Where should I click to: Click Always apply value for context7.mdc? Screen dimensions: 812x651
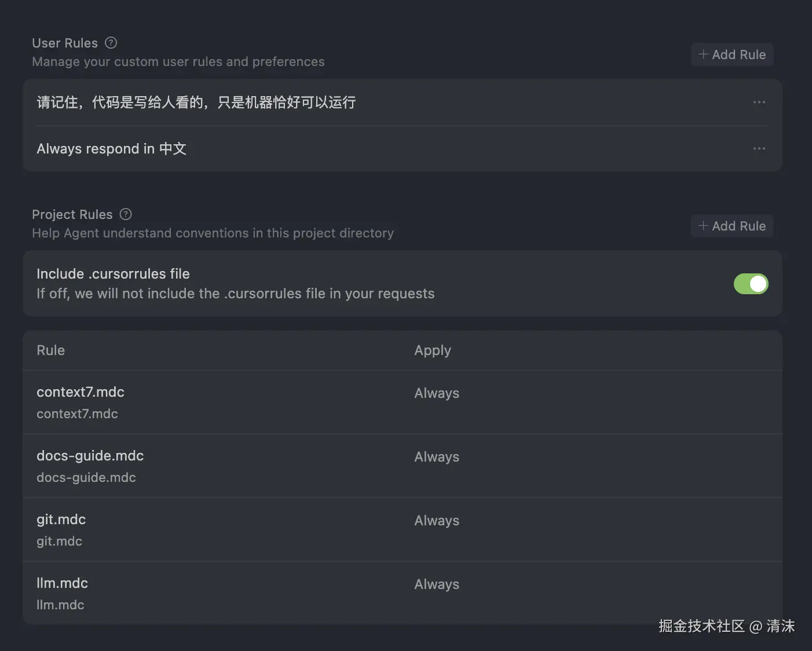click(x=436, y=393)
